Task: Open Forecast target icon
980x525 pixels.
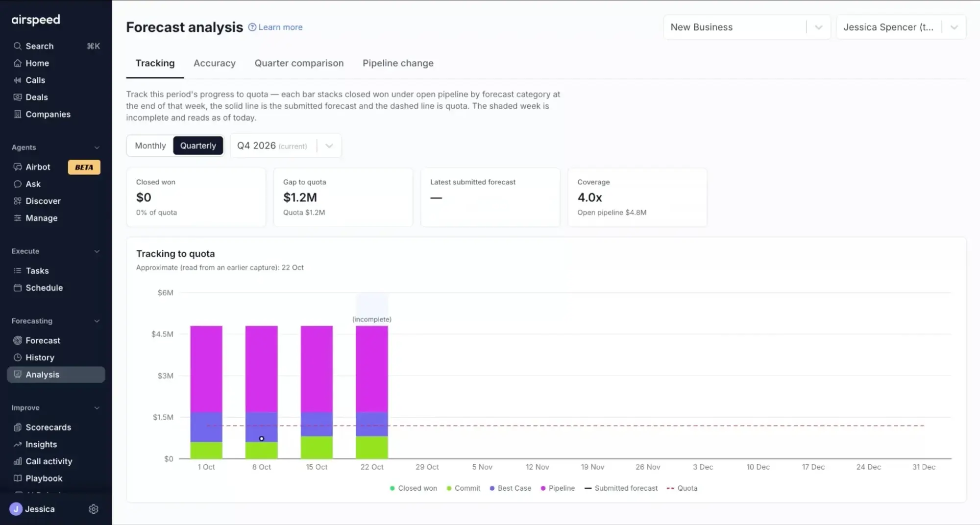Action: [x=18, y=340]
